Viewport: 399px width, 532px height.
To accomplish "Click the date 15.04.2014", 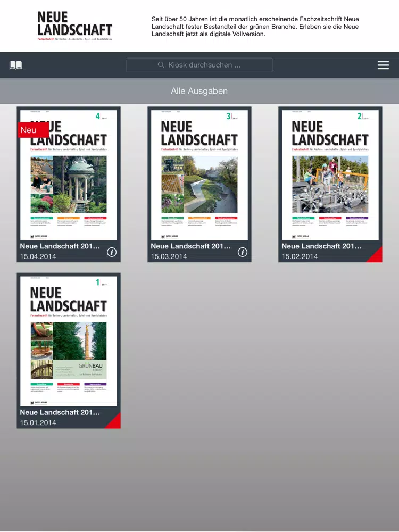I will 38,256.
